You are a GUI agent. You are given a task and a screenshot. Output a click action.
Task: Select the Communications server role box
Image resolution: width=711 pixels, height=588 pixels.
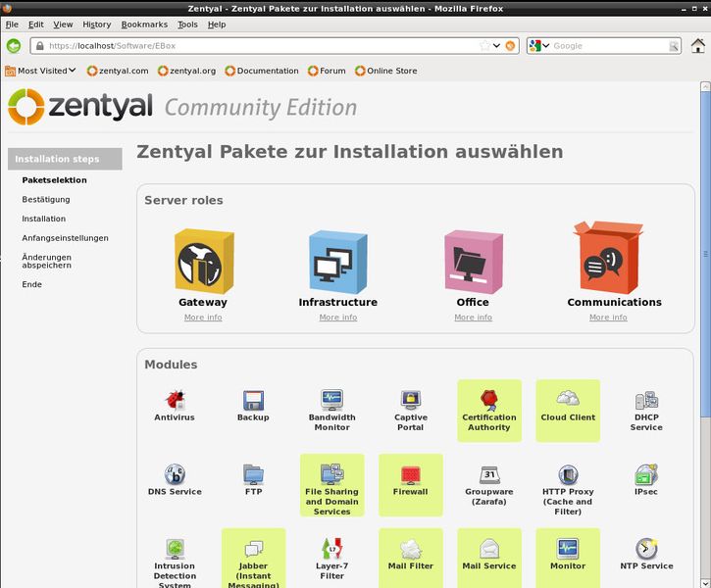point(608,257)
